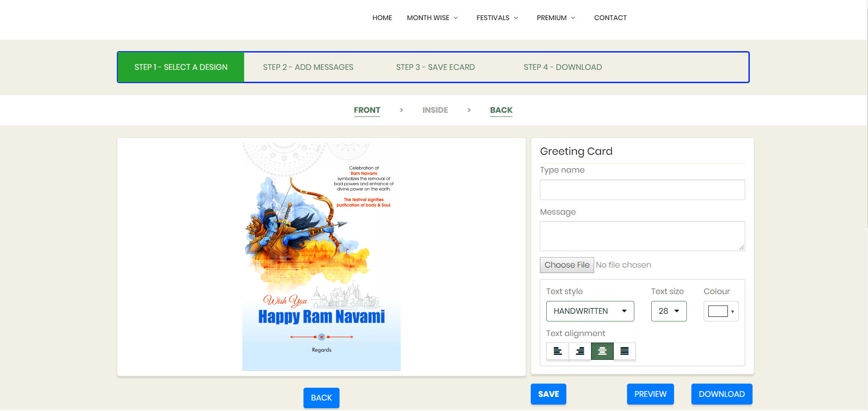The image size is (868, 411).
Task: Apply justified text alignment
Action: (624, 351)
